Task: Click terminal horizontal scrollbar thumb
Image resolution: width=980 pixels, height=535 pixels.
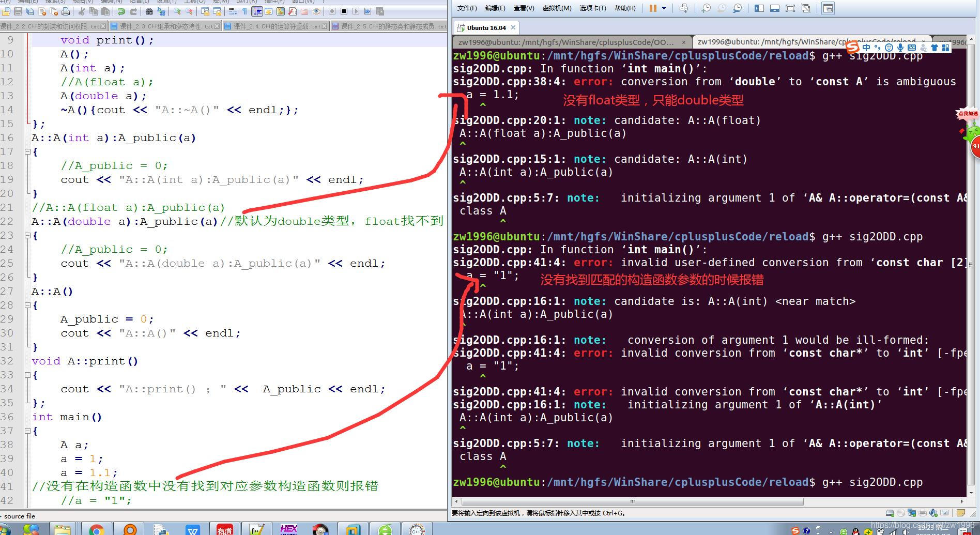Action: [x=632, y=501]
